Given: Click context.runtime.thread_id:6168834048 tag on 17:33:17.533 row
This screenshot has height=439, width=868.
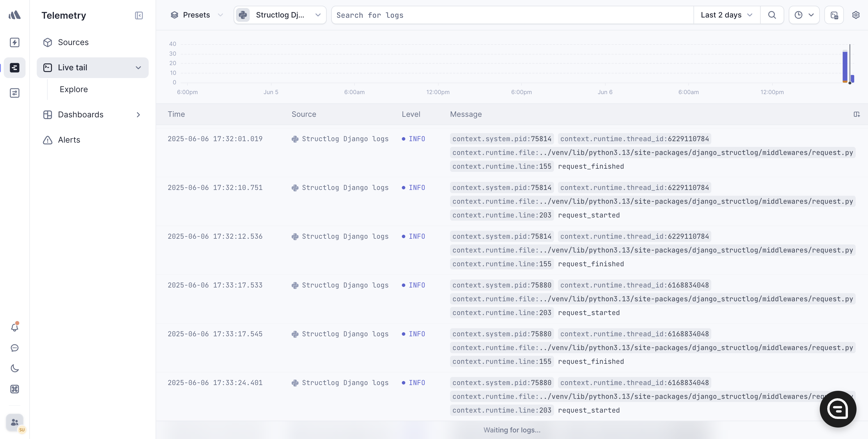Looking at the screenshot, I should 634,285.
